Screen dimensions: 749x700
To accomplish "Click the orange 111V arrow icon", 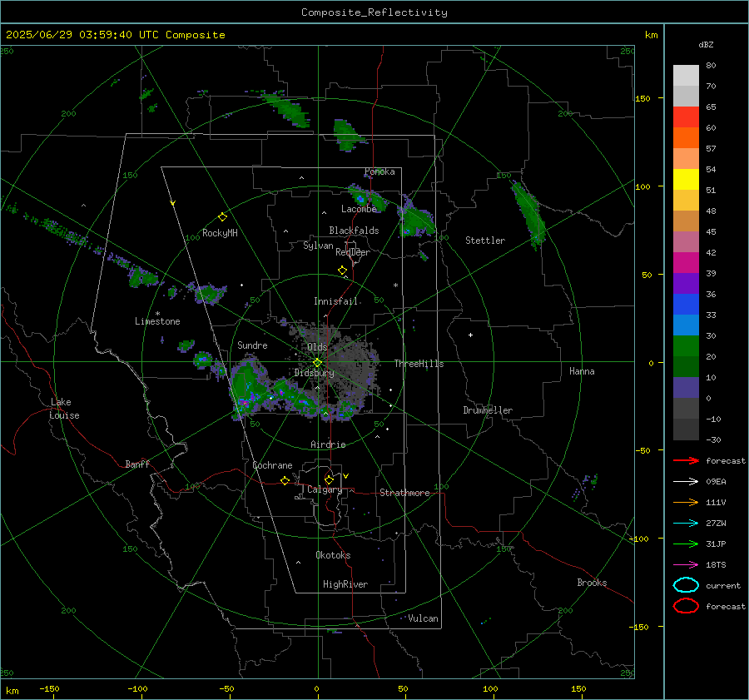I will click(x=686, y=502).
